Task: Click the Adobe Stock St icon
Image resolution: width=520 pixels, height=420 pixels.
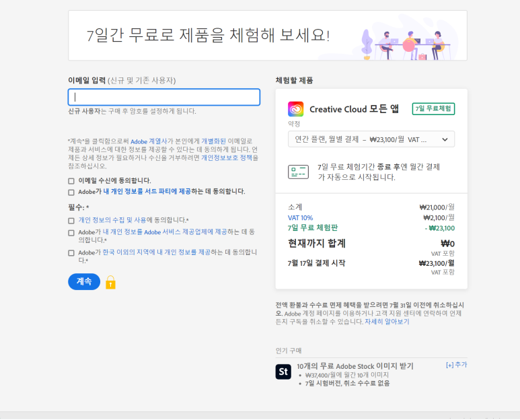Action: (x=283, y=372)
